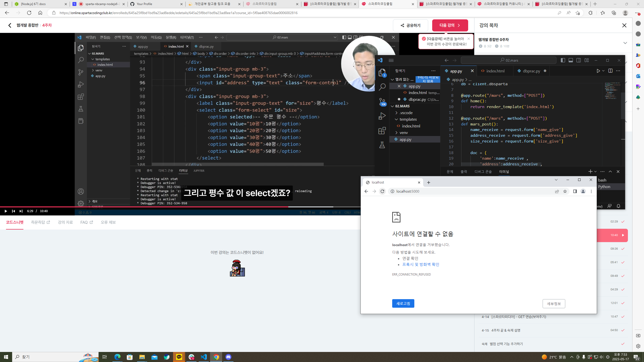Switch to dbprac.py editor tab
Viewport: 644px width, 362px height.
click(x=531, y=71)
